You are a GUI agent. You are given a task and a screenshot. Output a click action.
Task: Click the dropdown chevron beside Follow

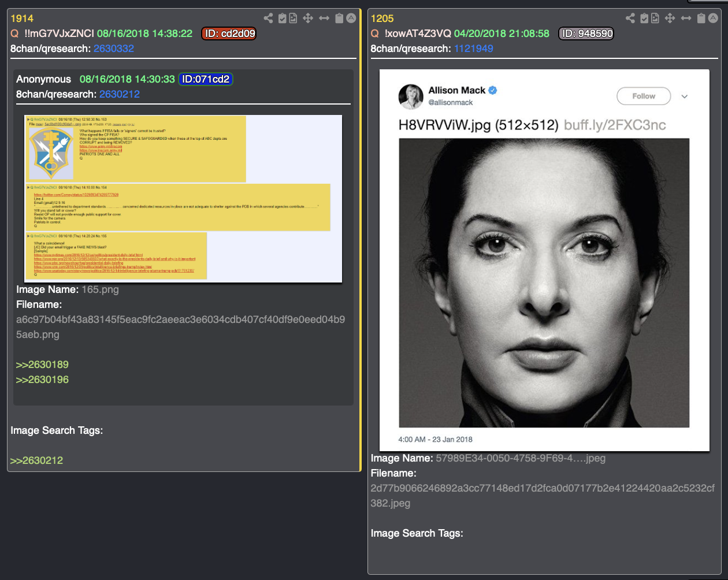click(x=685, y=96)
